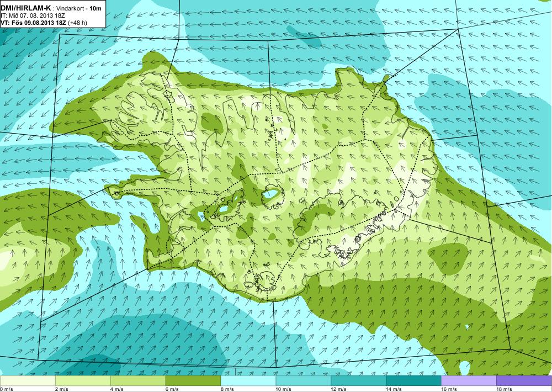Screen dimensions: 552x392
Task: Click the '(+48 h)' forecast offset text
Action: pos(77,23)
